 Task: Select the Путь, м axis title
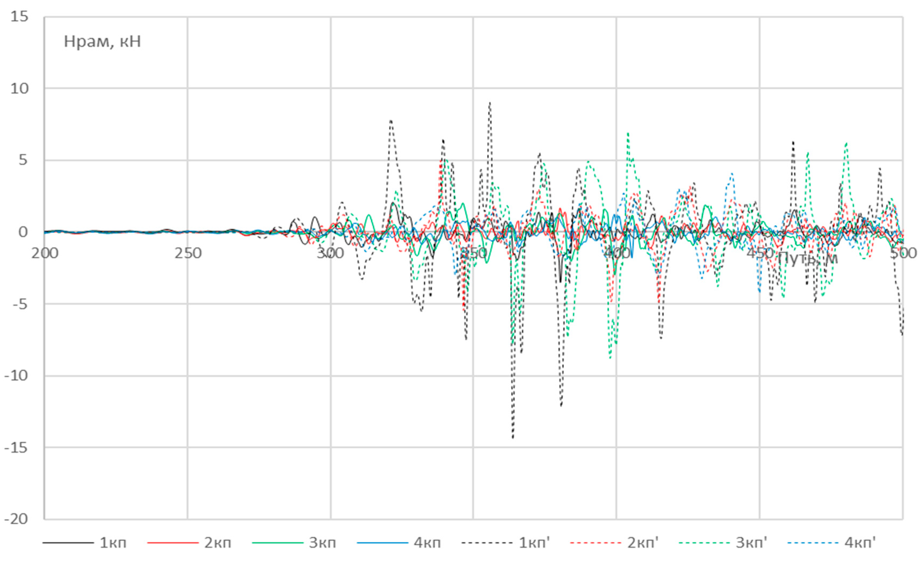808,258
